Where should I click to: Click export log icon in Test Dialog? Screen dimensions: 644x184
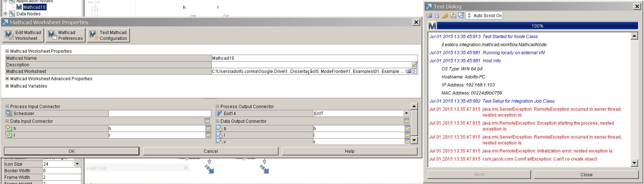tap(461, 15)
